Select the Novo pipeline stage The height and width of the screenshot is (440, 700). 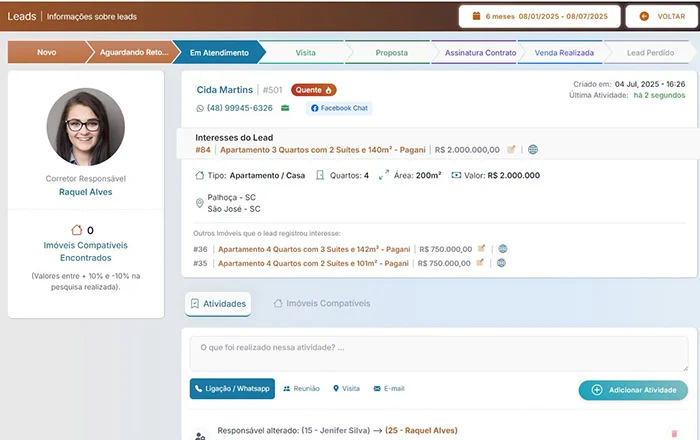(x=47, y=52)
